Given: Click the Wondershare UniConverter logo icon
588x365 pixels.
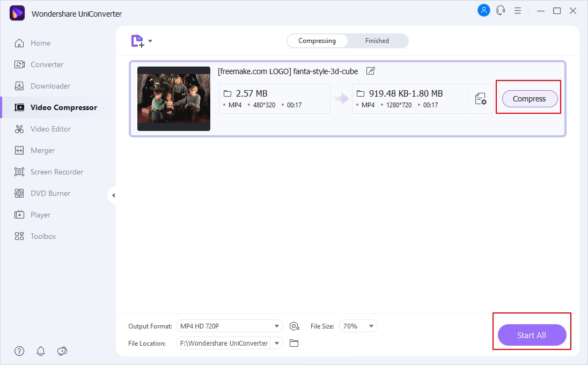Looking at the screenshot, I should [x=17, y=13].
